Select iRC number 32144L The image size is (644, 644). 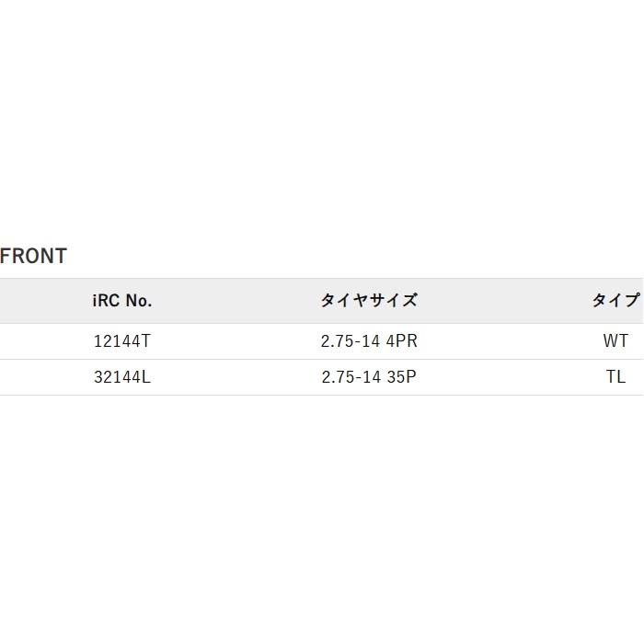coord(122,377)
